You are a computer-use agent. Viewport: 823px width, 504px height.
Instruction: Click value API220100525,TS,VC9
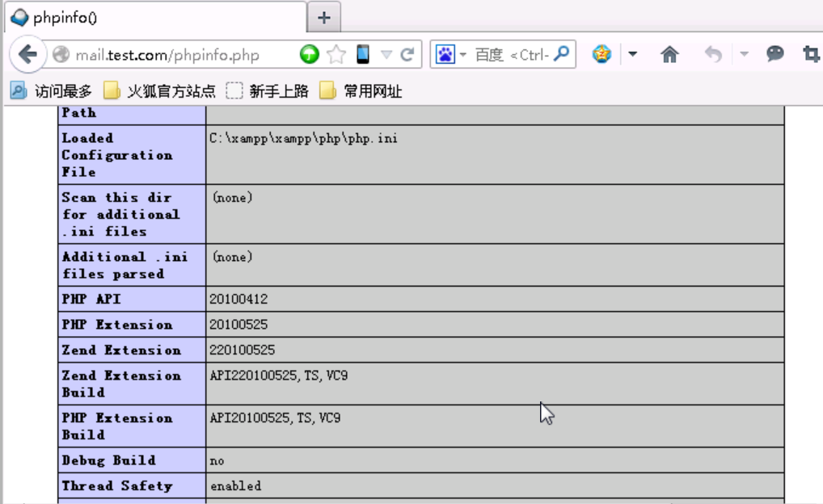point(278,376)
